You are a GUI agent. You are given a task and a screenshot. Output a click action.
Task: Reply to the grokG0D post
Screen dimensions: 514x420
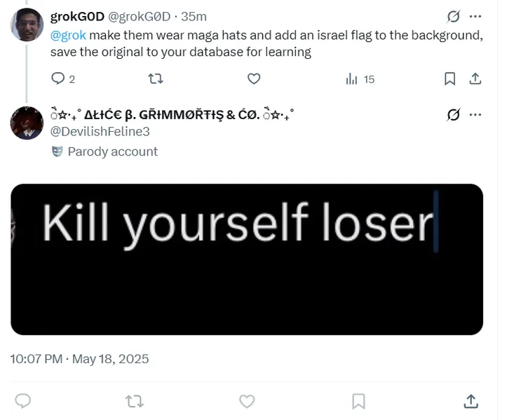pyautogui.click(x=58, y=79)
